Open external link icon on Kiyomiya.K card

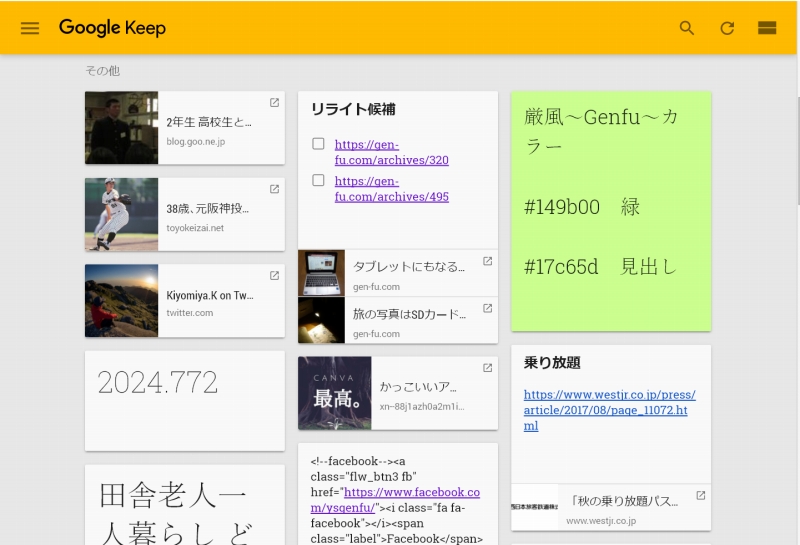point(274,276)
